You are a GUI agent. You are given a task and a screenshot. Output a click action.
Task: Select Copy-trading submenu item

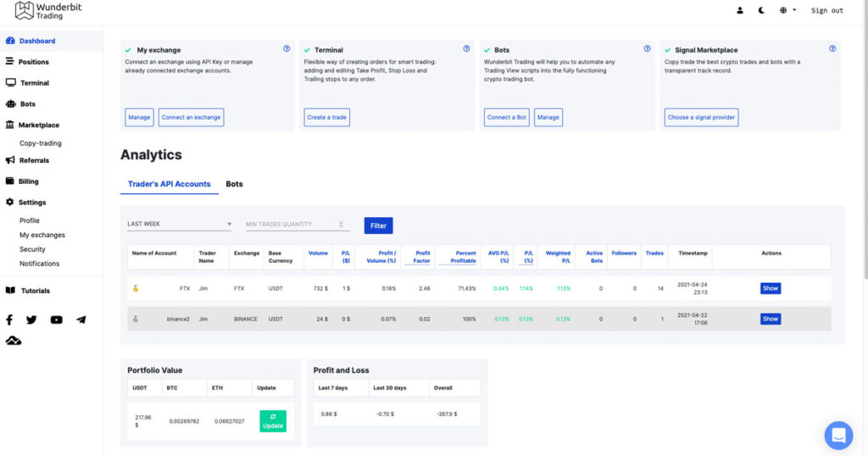click(41, 143)
